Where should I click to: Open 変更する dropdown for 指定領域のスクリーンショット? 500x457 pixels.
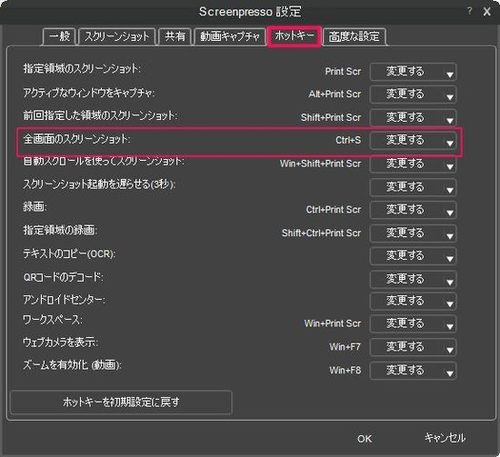click(x=413, y=72)
